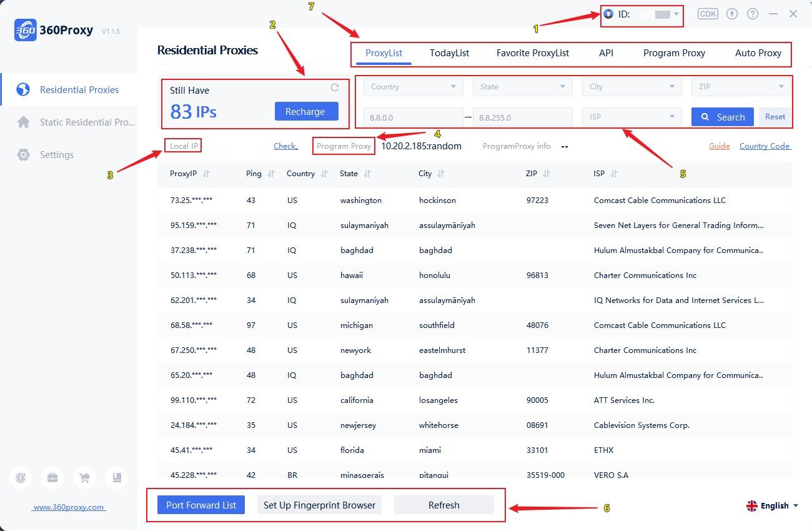The image size is (812, 531).
Task: Click the Reset filters button
Action: click(775, 117)
